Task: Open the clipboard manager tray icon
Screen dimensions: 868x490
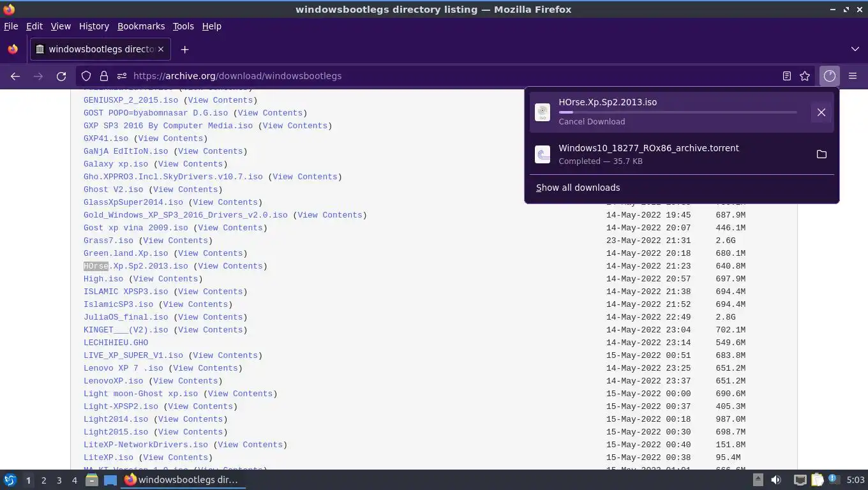Action: click(x=817, y=480)
